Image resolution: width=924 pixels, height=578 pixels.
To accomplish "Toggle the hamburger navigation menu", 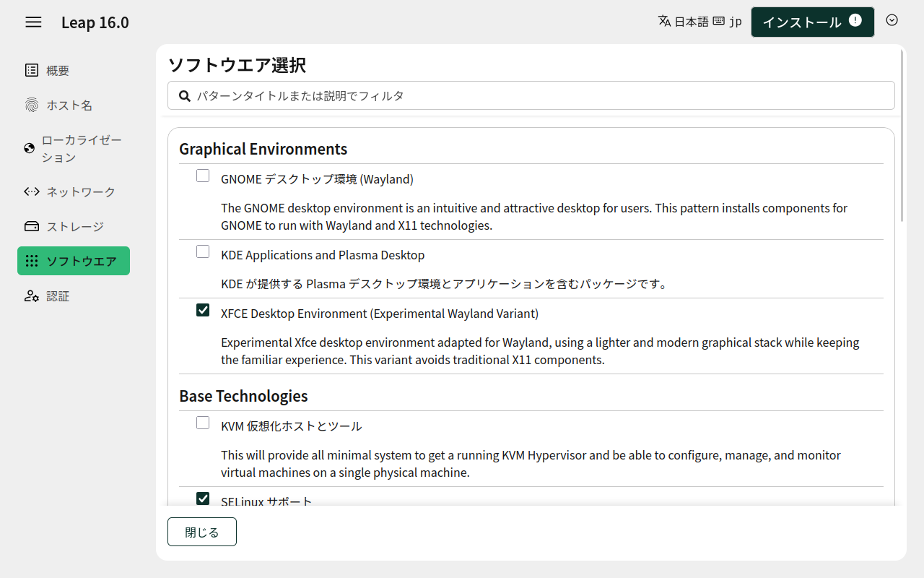I will point(33,22).
